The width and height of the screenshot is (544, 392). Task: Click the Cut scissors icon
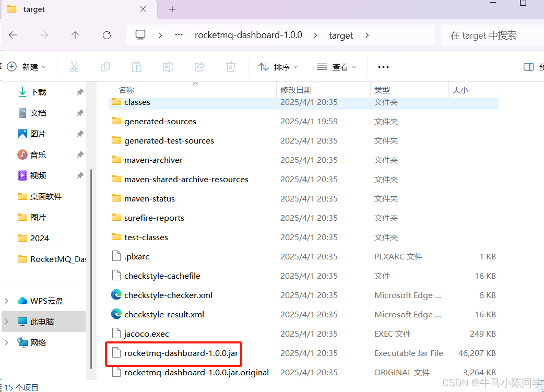point(74,67)
